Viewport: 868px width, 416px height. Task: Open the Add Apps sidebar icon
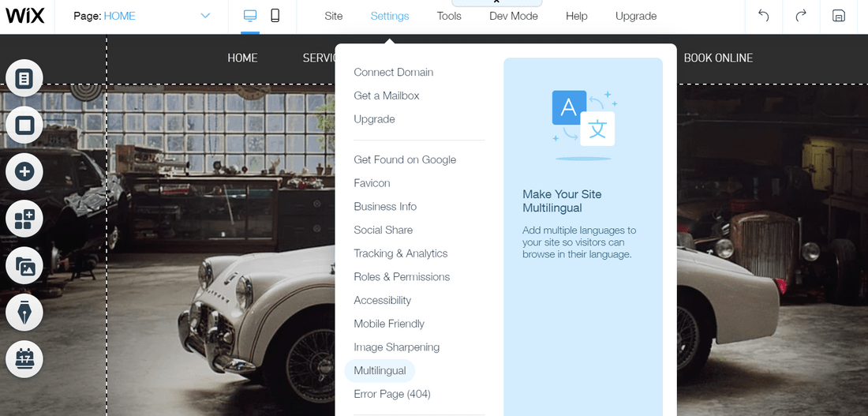tap(24, 219)
